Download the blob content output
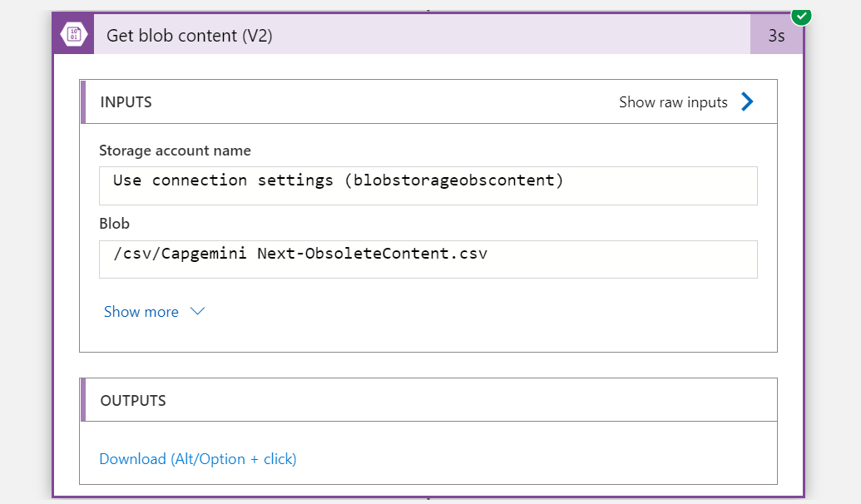 pyautogui.click(x=197, y=458)
